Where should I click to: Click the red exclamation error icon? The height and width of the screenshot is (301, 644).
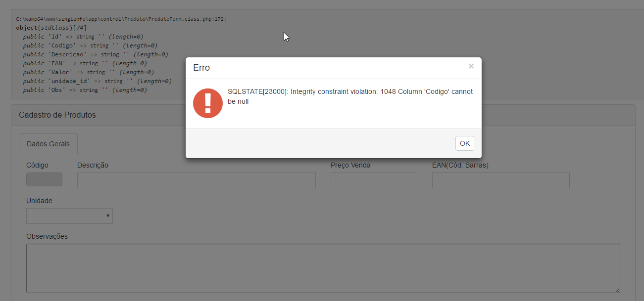click(208, 103)
